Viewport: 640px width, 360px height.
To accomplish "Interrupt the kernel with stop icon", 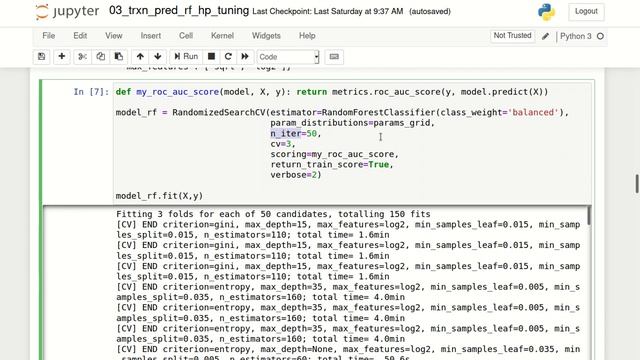I will (211, 57).
